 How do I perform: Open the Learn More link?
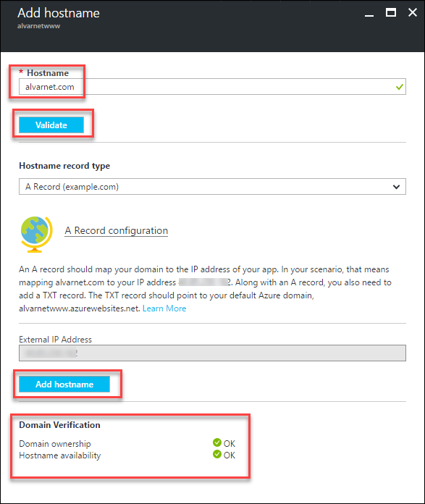(x=164, y=308)
